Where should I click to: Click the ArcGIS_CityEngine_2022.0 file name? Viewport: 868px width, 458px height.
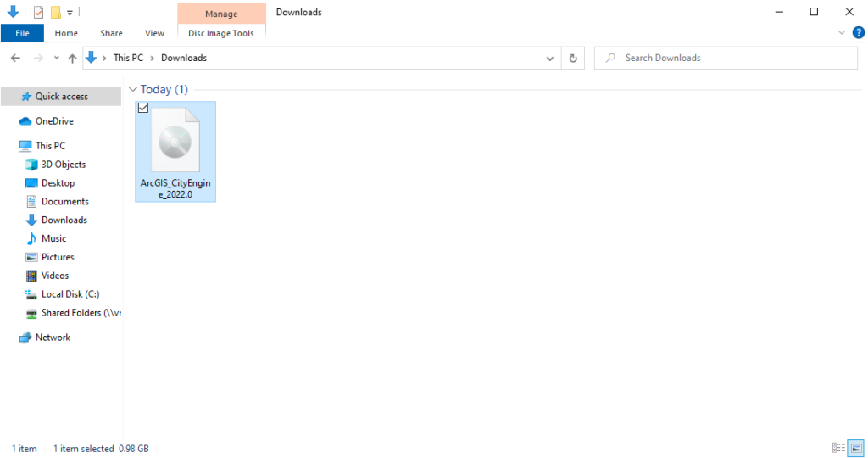pyautogui.click(x=175, y=188)
